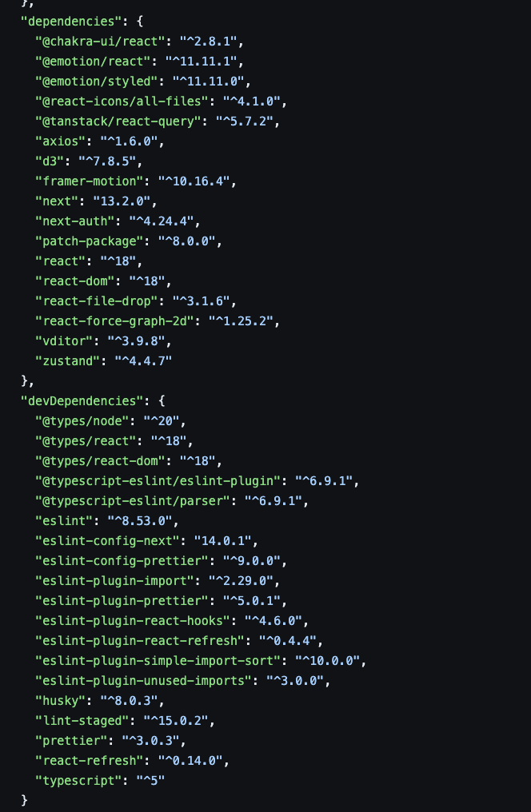Click the "typescript" version "^5"
531x812 pixels.
pyautogui.click(x=150, y=780)
